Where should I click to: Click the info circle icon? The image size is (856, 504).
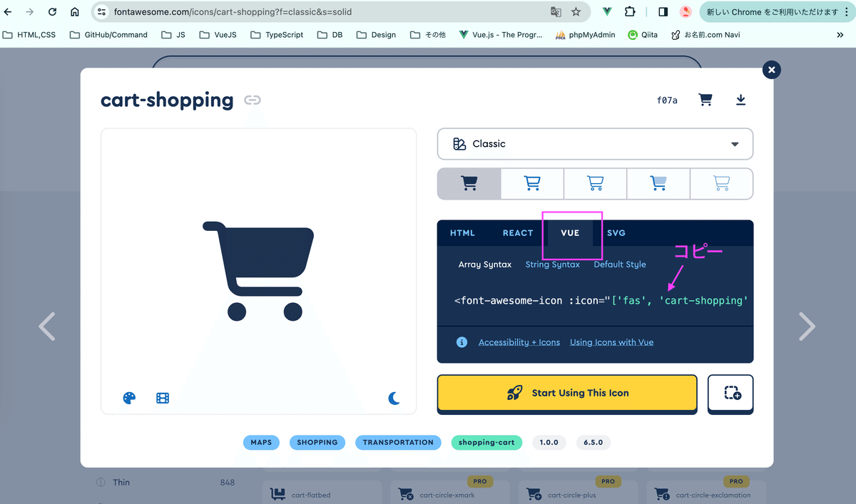(x=462, y=342)
